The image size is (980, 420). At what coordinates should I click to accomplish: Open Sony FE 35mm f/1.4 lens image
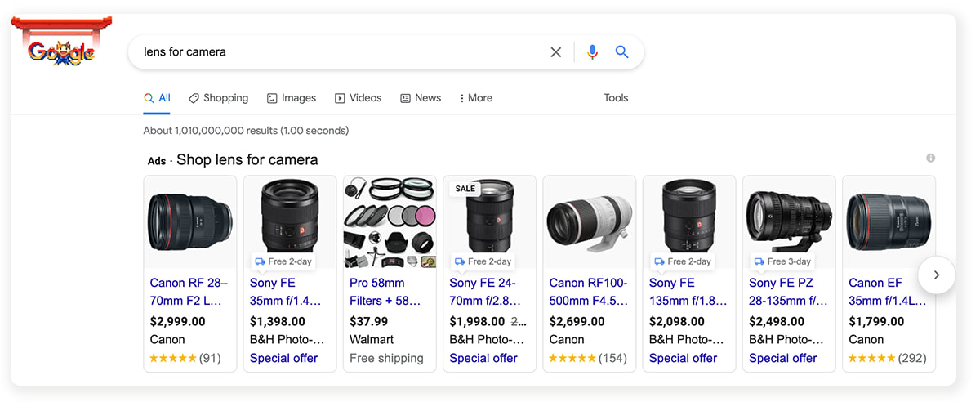click(x=290, y=222)
